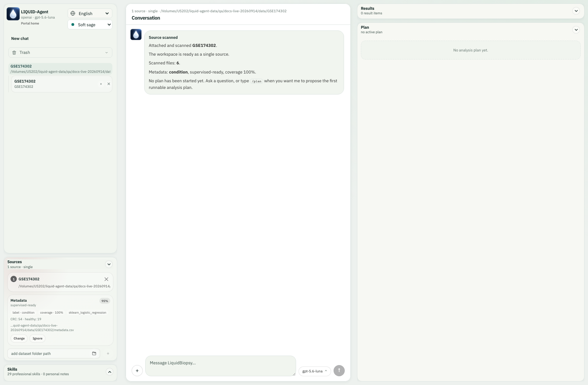Start a New chat
Viewport: 588px width, 385px height.
(20, 38)
